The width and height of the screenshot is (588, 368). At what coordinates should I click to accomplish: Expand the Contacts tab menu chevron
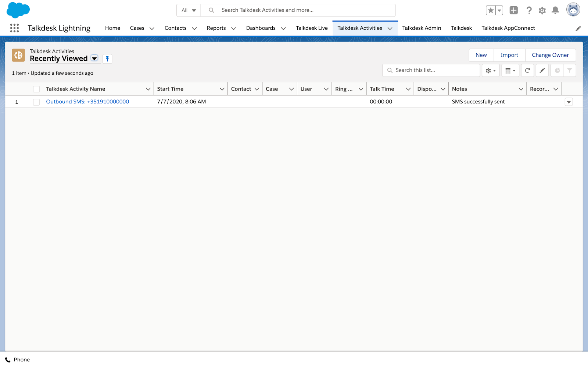194,28
